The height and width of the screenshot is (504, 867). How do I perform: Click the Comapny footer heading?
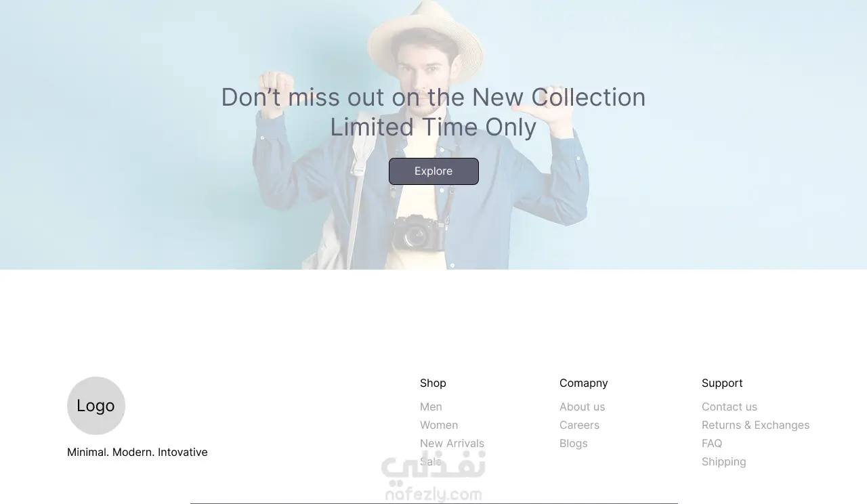tap(583, 383)
